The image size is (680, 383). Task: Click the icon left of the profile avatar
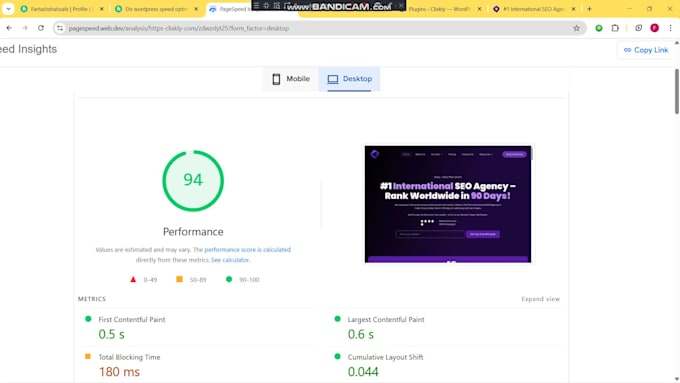(x=638, y=28)
